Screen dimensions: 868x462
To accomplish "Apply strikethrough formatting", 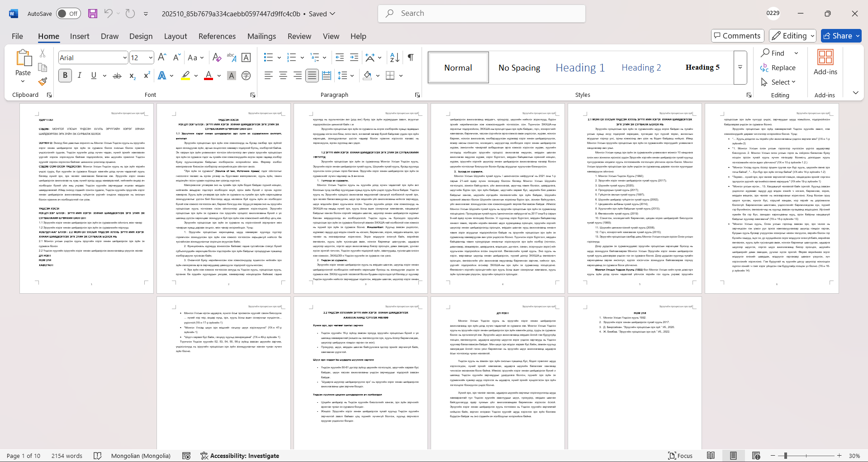I will click(x=117, y=76).
